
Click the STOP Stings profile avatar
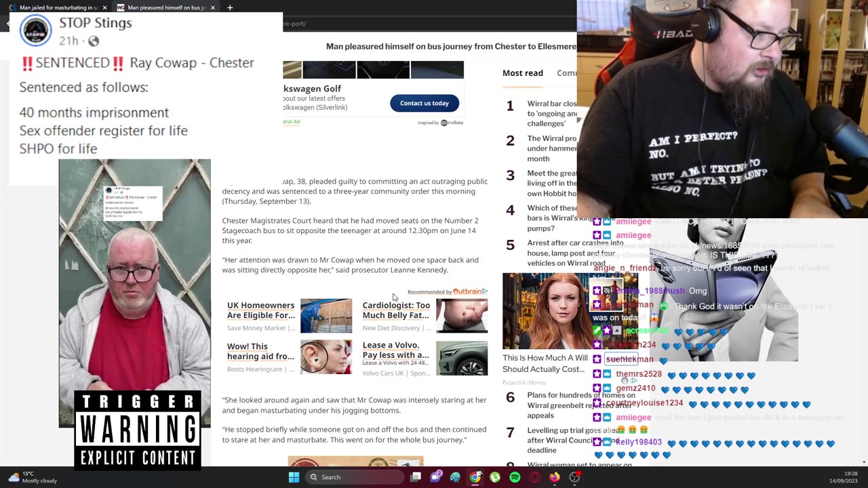(35, 30)
